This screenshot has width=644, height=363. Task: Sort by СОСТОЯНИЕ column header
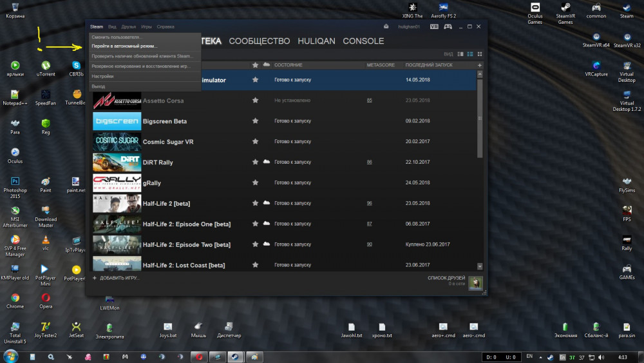click(289, 65)
